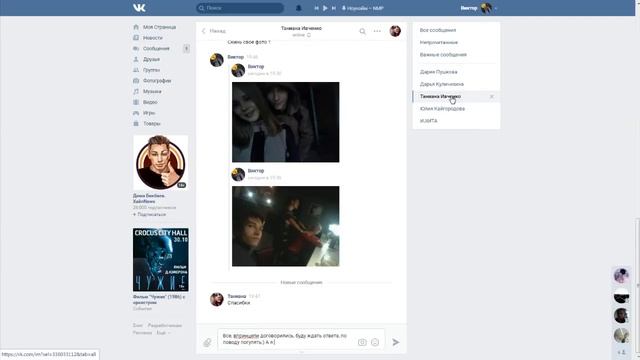The height and width of the screenshot is (360, 640).
Task: Skip to next track in the header
Action: (334, 8)
